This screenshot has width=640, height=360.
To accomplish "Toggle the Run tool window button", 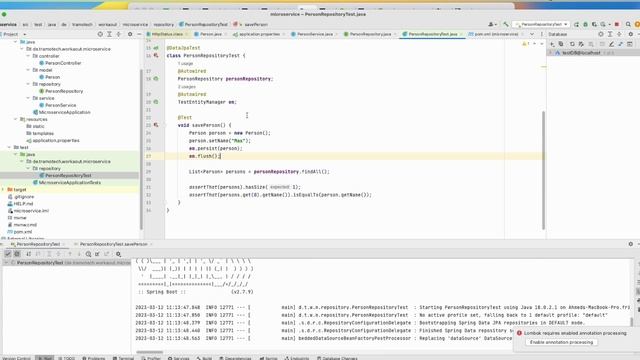I will point(44,358).
